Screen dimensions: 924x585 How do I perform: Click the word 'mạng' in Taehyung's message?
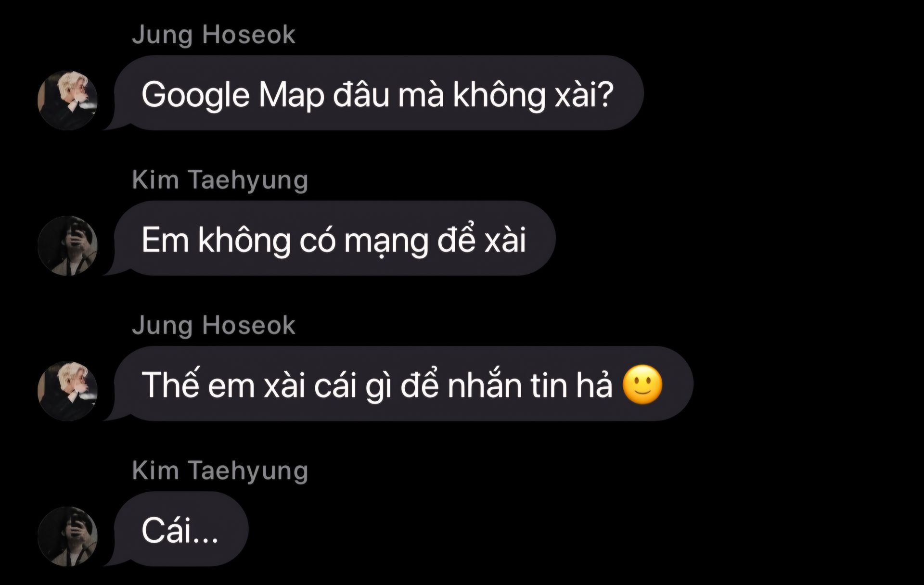(386, 242)
